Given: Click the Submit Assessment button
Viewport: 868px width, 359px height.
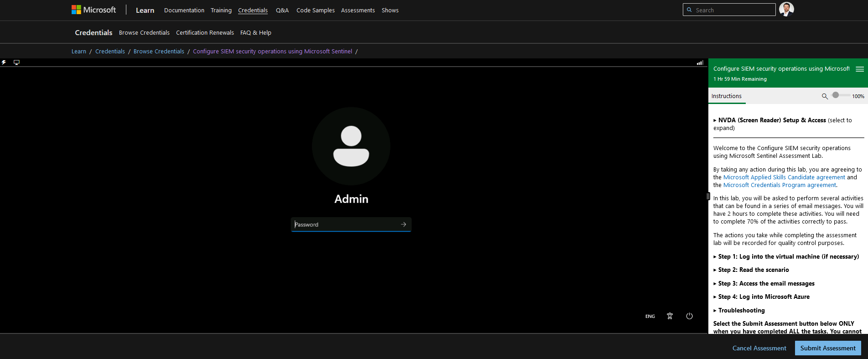Looking at the screenshot, I should [x=828, y=348].
